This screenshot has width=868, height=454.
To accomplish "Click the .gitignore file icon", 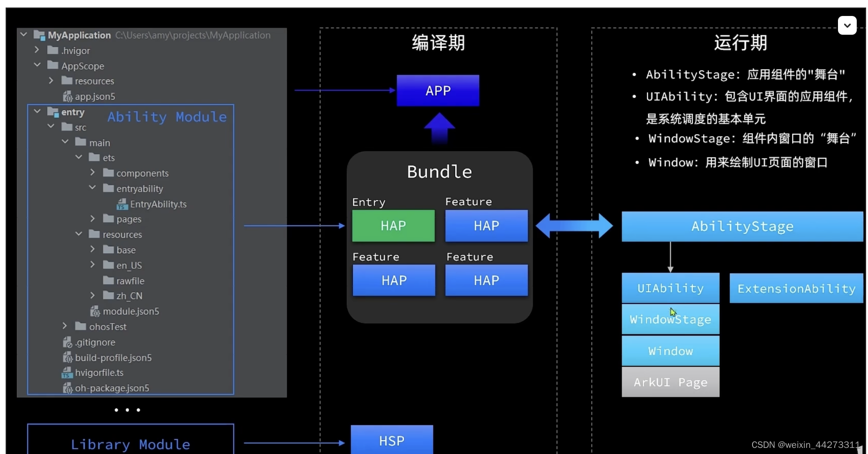I will click(x=68, y=342).
